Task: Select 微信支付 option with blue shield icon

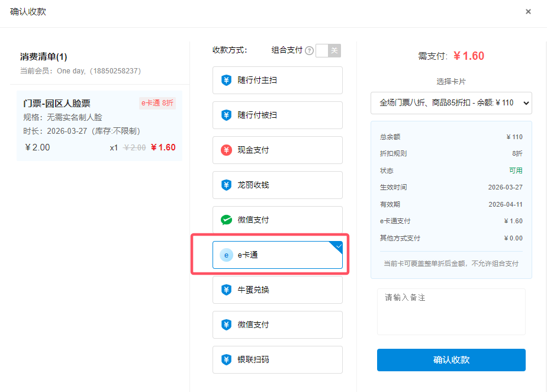Action: pos(277,325)
